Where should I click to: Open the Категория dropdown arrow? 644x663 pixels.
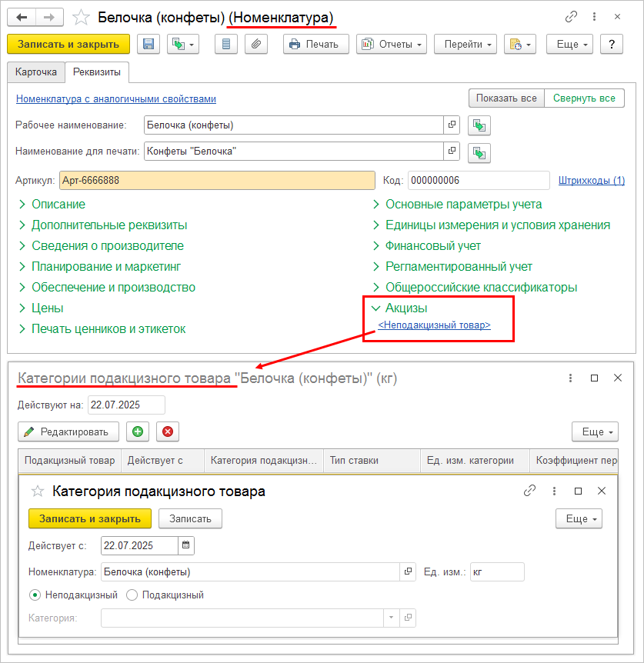[391, 618]
